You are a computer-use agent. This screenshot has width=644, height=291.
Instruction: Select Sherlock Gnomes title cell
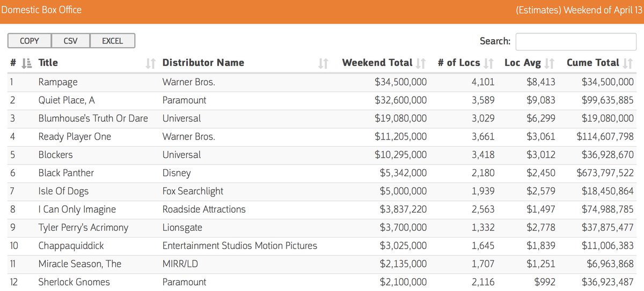[x=74, y=282]
